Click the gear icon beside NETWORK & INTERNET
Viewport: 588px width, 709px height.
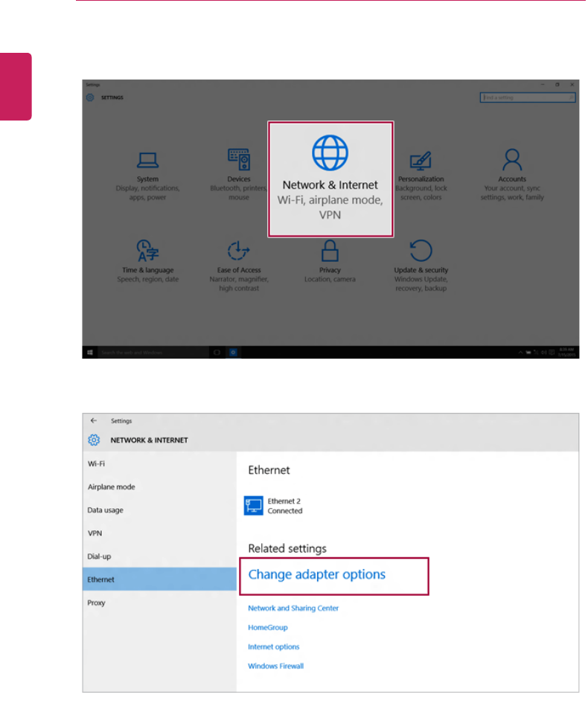pyautogui.click(x=94, y=440)
